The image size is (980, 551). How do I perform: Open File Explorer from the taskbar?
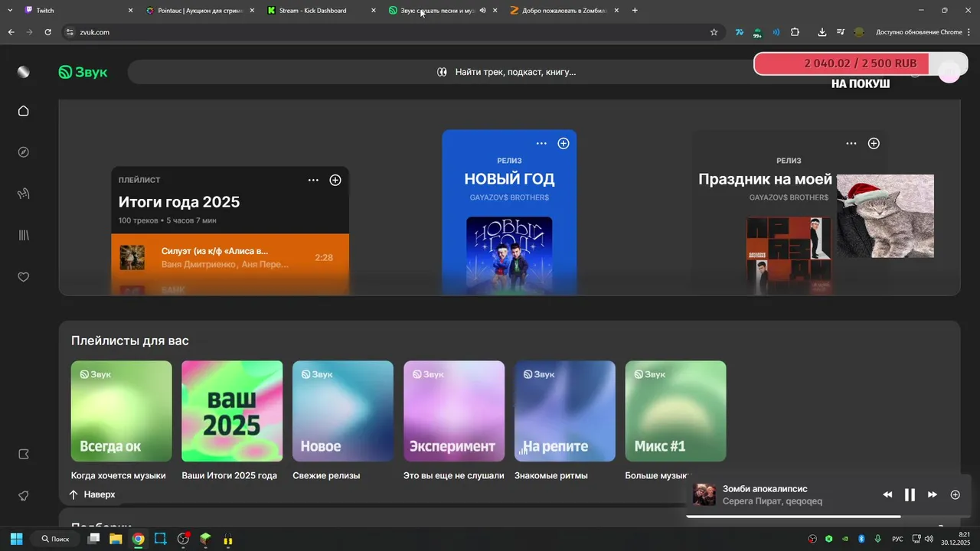click(x=116, y=539)
